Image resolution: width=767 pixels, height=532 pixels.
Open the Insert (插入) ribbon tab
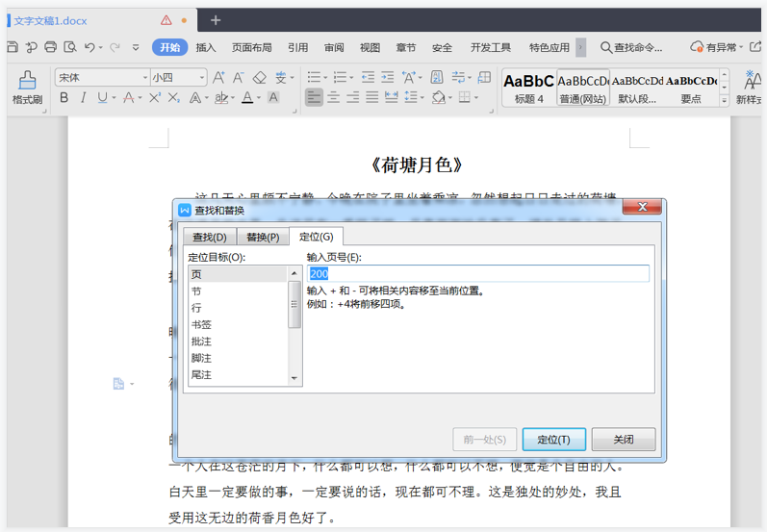[x=205, y=47]
